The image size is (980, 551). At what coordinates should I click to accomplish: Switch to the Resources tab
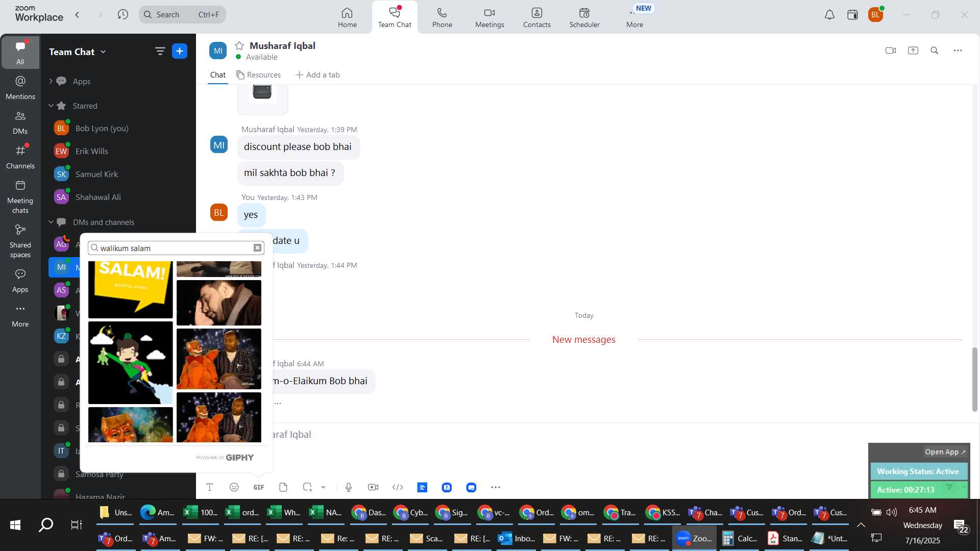(x=258, y=75)
